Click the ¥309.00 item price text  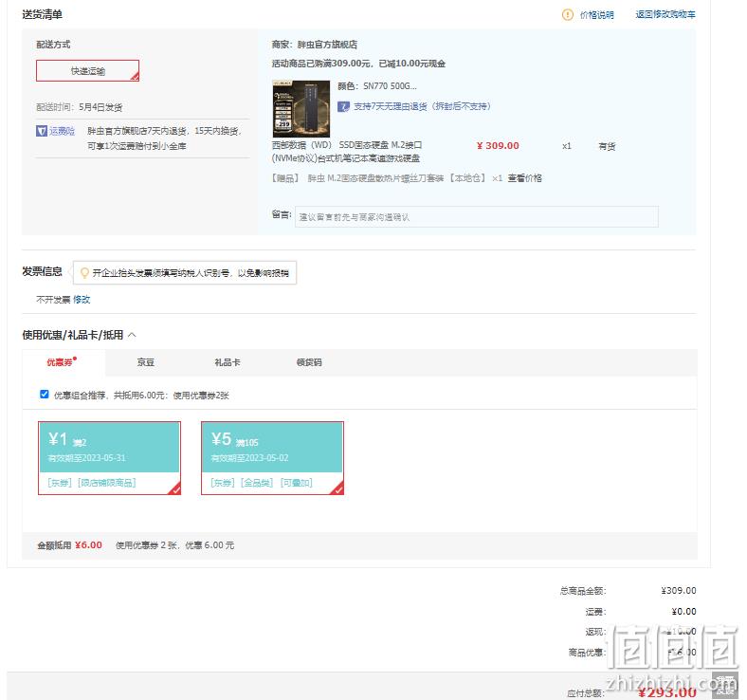coord(498,146)
